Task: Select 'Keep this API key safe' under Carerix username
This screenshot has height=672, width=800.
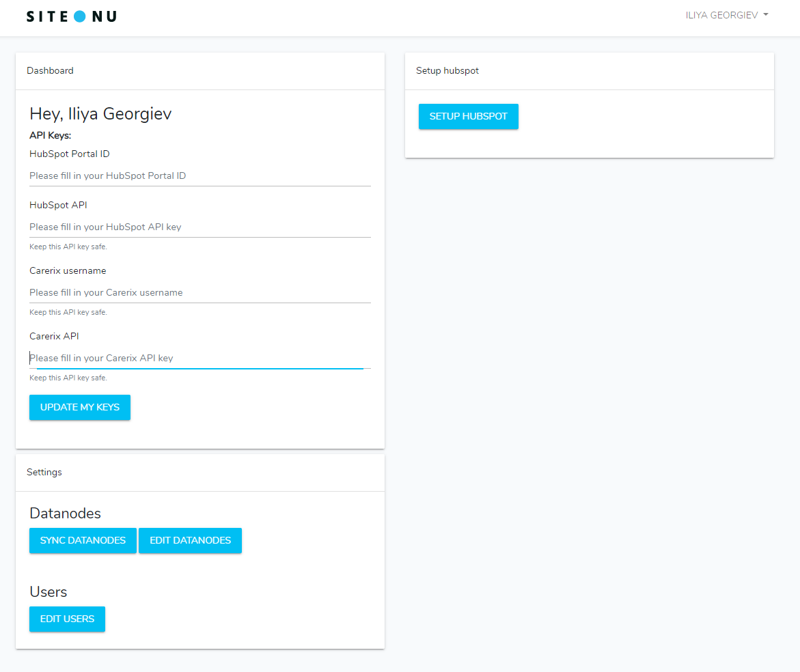Action: (x=68, y=313)
